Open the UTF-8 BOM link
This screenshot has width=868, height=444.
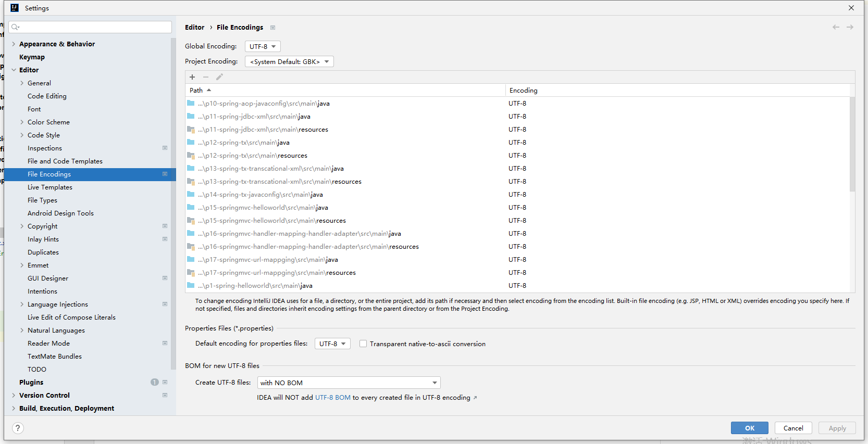coord(333,397)
